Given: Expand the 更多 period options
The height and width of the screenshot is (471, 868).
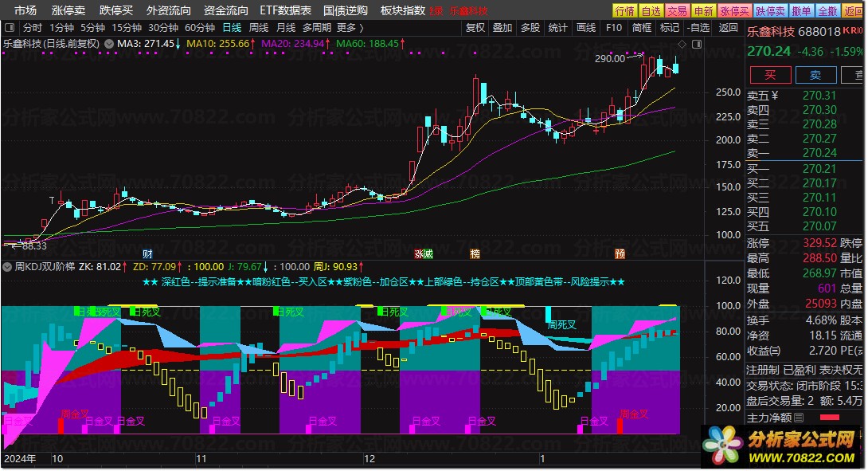Looking at the screenshot, I should tap(350, 27).
